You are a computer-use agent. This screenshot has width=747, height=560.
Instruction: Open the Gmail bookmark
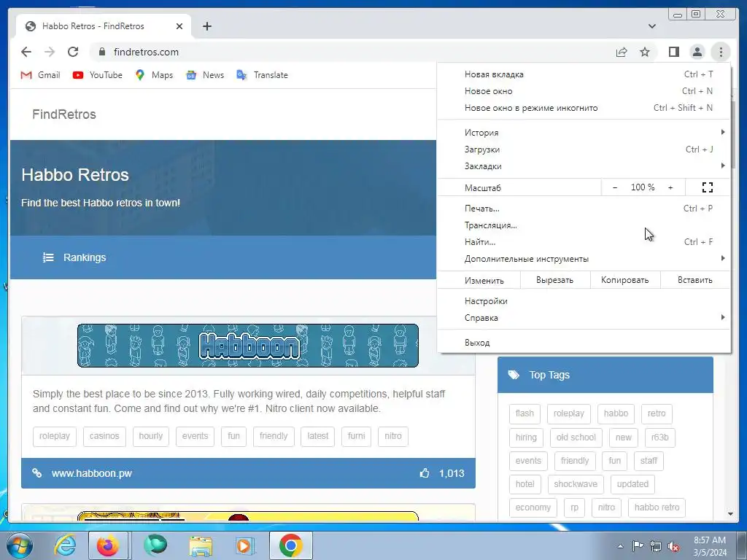click(41, 75)
